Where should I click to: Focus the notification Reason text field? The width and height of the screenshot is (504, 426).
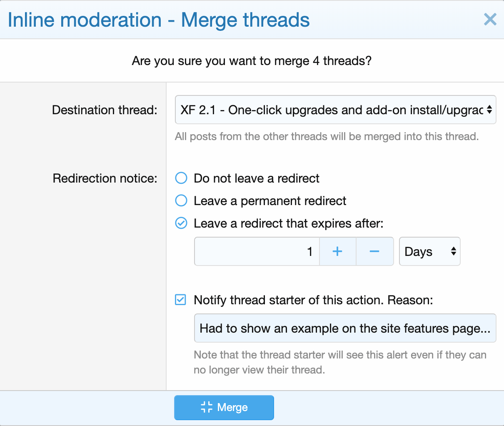click(345, 328)
